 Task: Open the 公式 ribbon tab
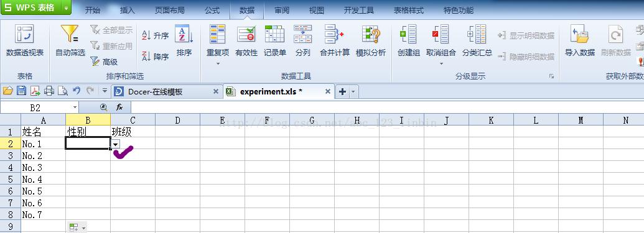point(212,11)
